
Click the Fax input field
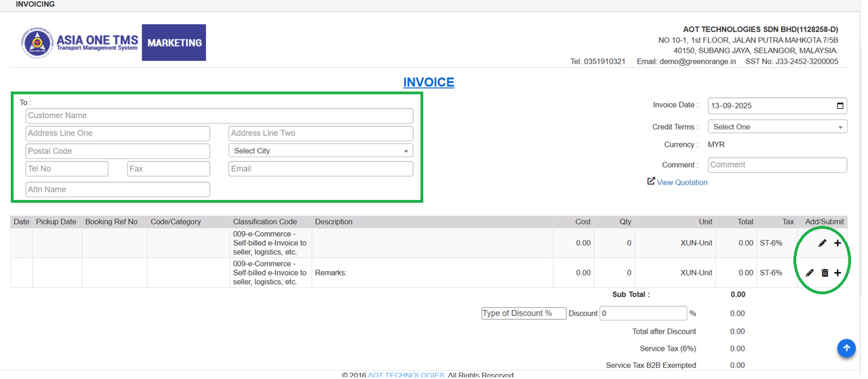168,169
